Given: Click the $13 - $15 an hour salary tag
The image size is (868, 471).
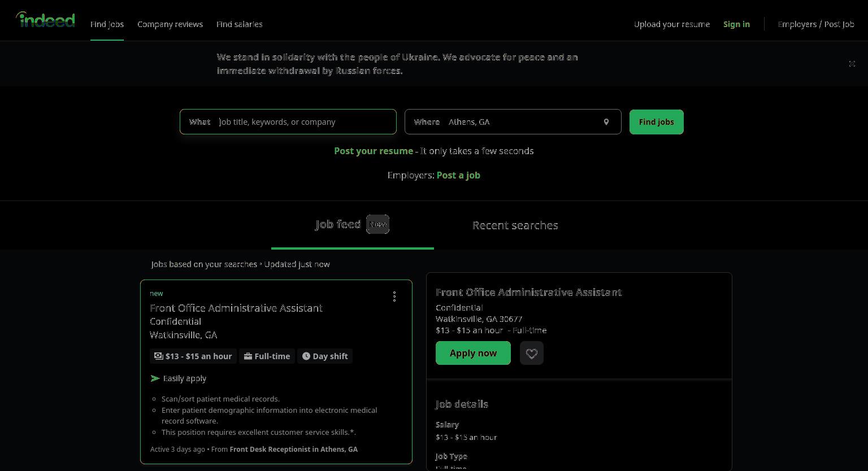Looking at the screenshot, I should point(193,356).
